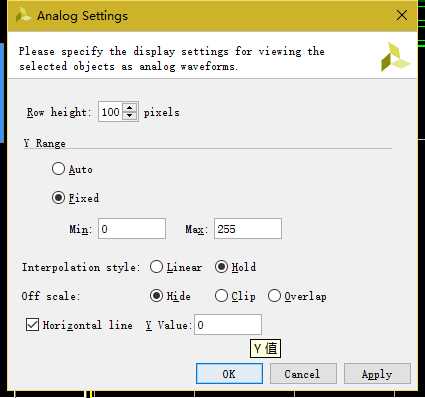
Task: Click the Apply button
Action: (x=377, y=374)
